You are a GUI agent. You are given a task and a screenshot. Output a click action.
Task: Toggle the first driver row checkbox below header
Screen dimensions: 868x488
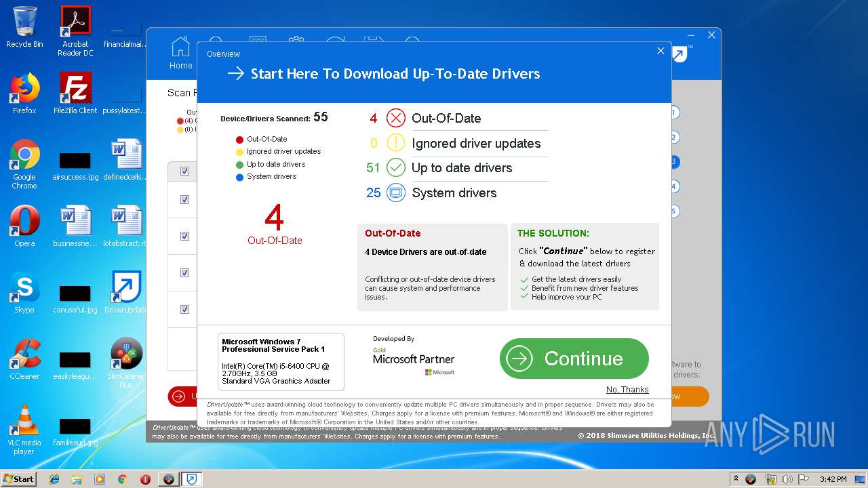(184, 199)
